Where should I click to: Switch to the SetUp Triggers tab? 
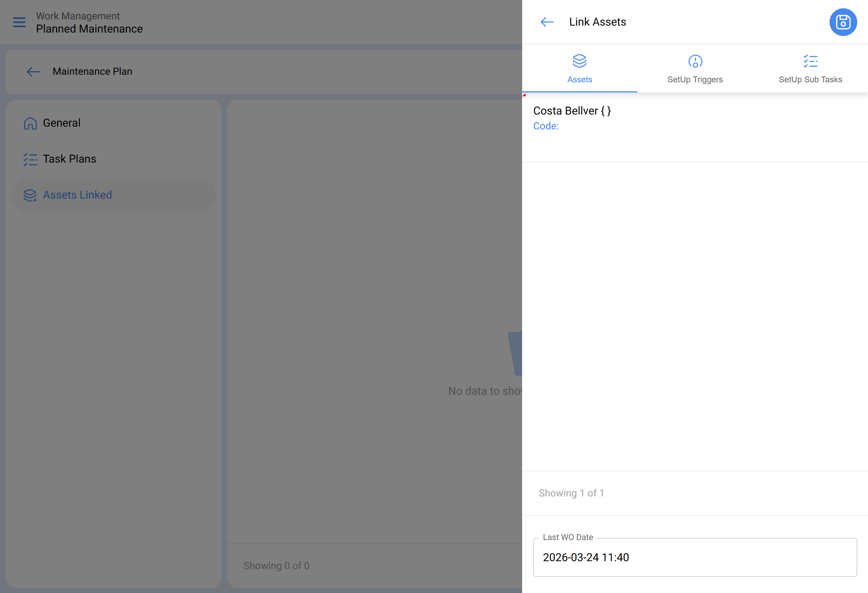tap(695, 80)
